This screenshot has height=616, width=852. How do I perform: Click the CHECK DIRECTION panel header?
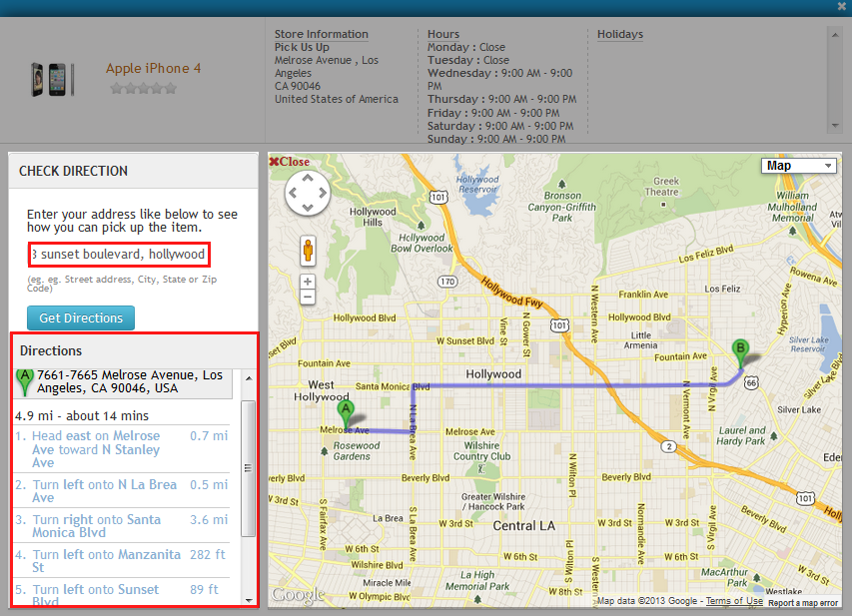tap(133, 171)
